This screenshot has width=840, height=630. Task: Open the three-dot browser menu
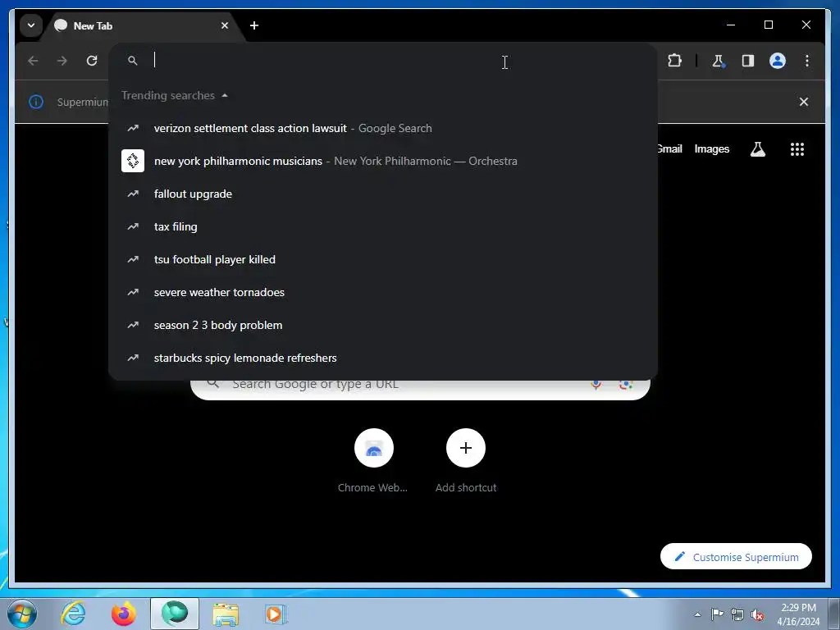click(x=807, y=61)
